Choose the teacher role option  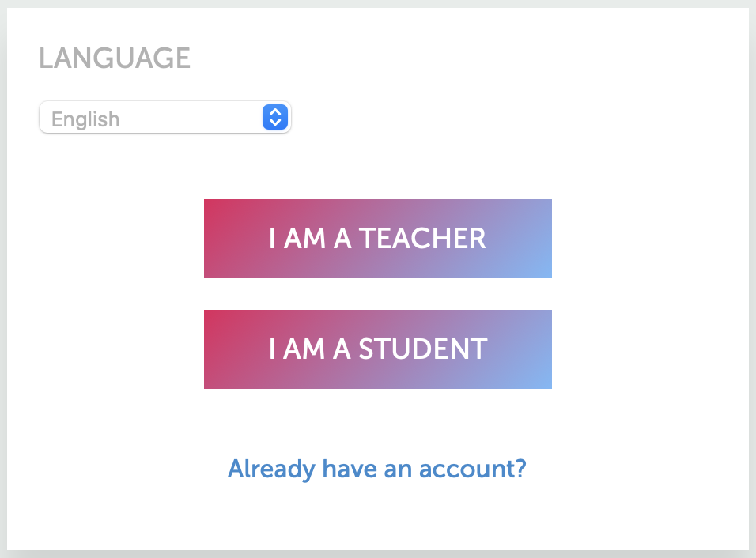click(377, 239)
